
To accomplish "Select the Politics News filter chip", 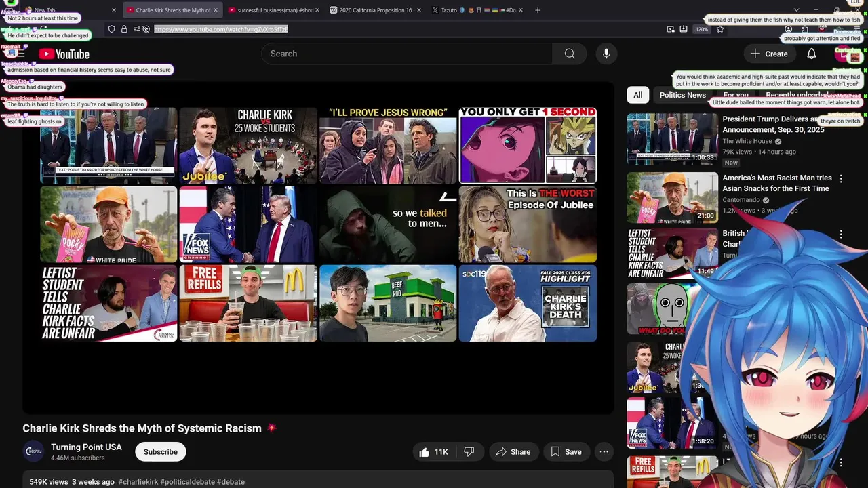I will pos(682,95).
